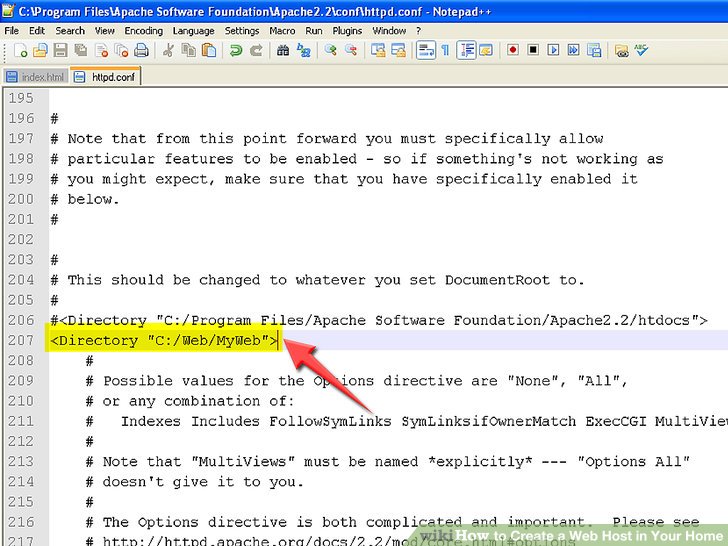Click the Cut scissors icon
The width and height of the screenshot is (728, 546).
pos(168,50)
